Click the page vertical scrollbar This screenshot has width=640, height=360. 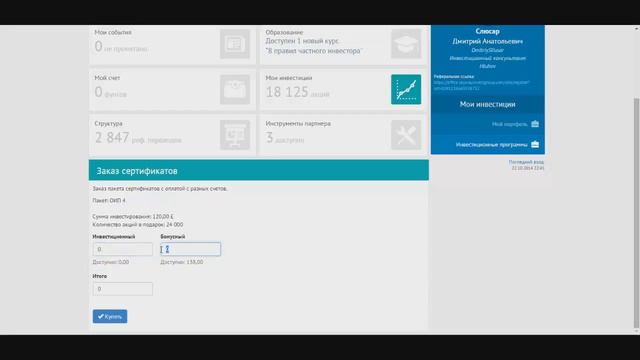tap(636, 212)
